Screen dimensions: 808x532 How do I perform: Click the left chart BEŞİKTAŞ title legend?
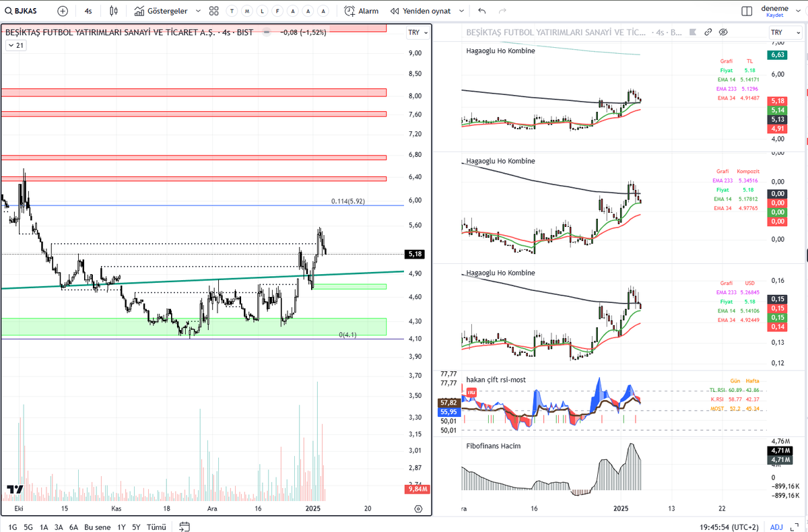(129, 32)
